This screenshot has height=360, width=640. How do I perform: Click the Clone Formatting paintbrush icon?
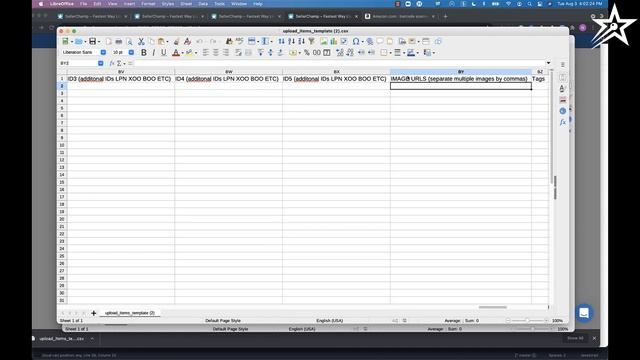click(176, 41)
